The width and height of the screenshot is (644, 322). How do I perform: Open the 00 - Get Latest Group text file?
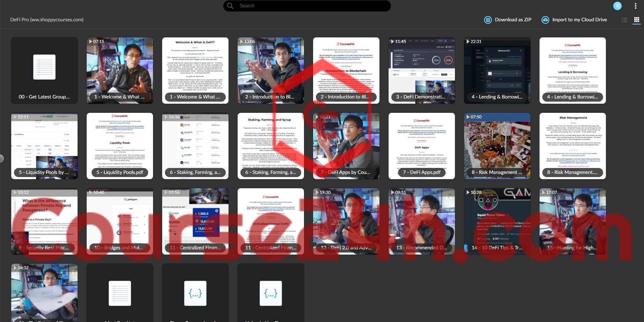click(x=44, y=71)
